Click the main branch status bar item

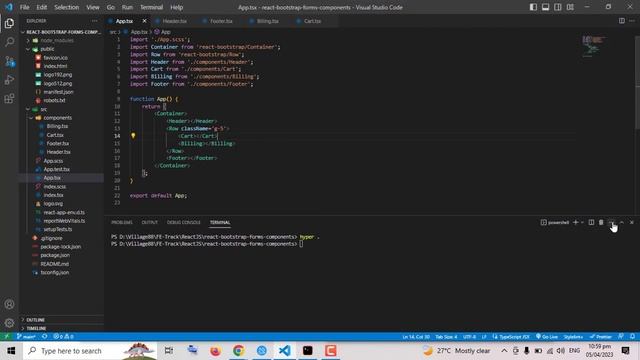pyautogui.click(x=27, y=336)
